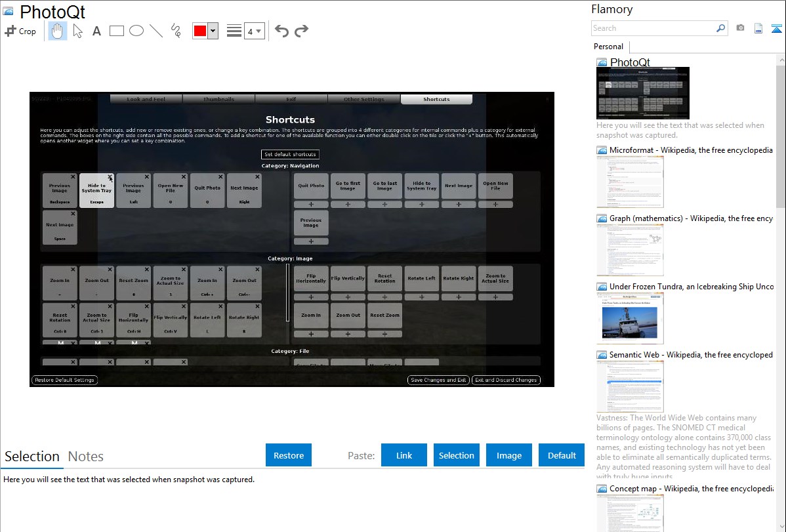Click the Default paste button
This screenshot has height=532, width=786.
coord(562,455)
